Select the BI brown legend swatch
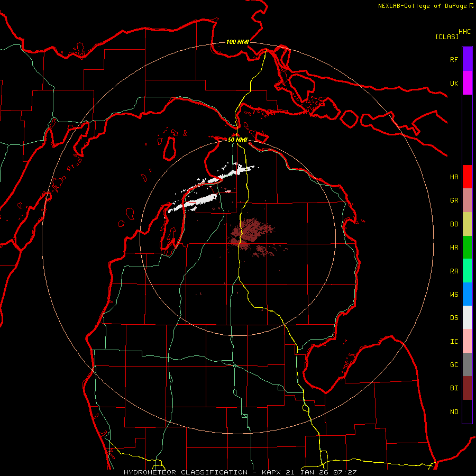476x476 pixels. 467,388
